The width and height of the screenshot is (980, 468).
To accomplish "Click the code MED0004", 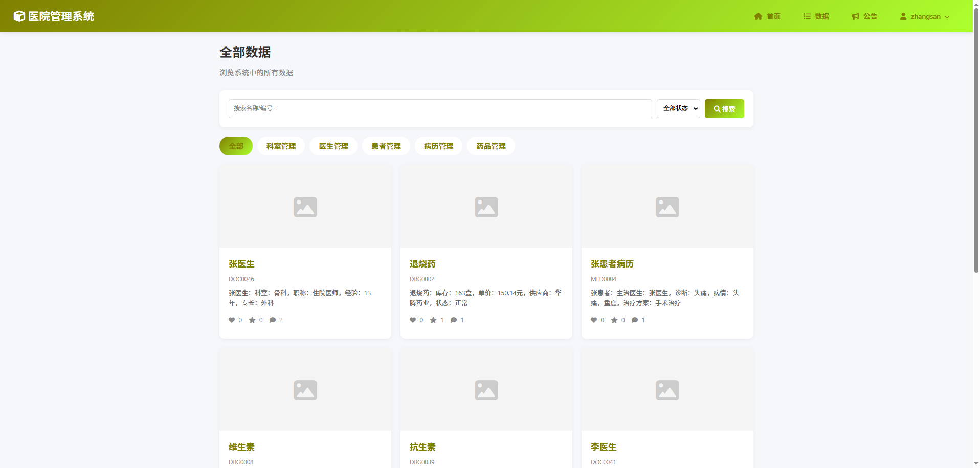I will [x=604, y=279].
